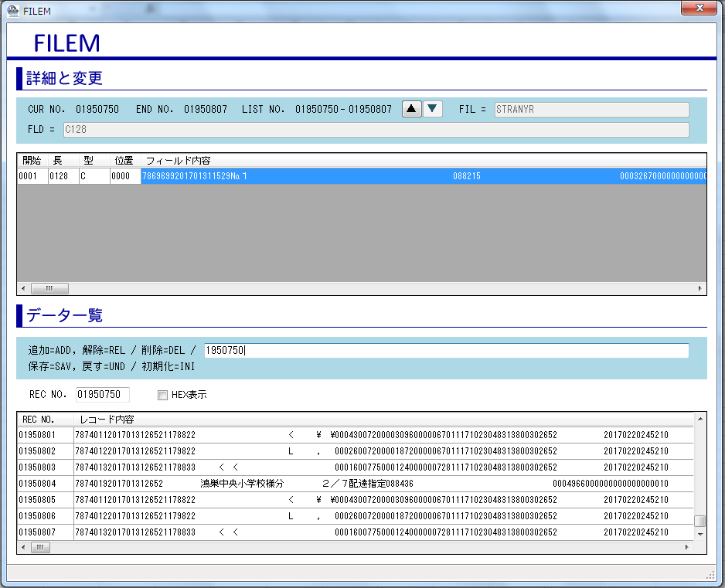Image resolution: width=725 pixels, height=588 pixels.
Task: Click the FIL field showing STRANYR
Action: pos(591,109)
